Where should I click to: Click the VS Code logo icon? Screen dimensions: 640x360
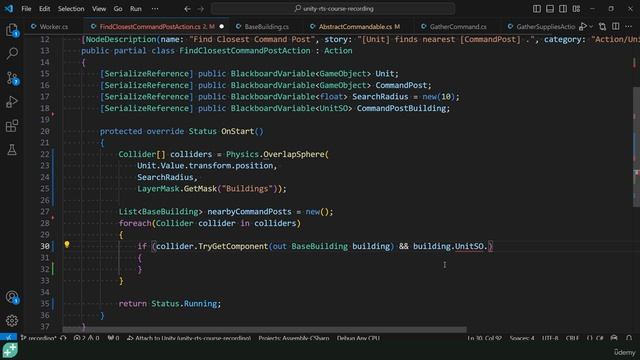click(x=9, y=9)
